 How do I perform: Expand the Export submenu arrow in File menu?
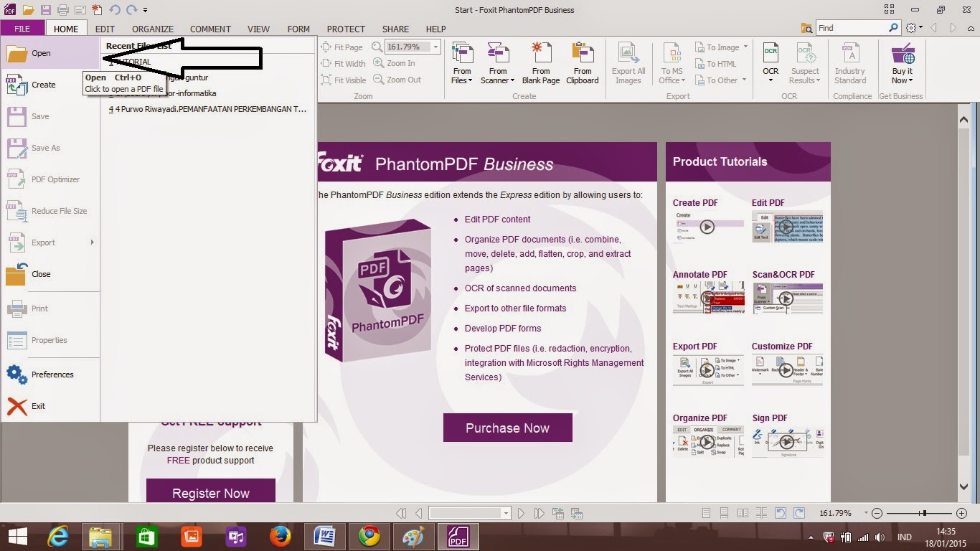[x=92, y=242]
